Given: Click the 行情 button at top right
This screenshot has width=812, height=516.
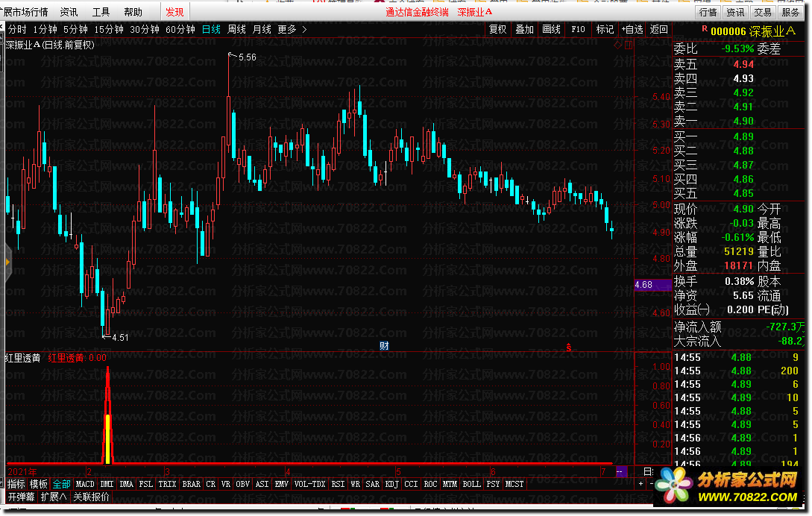Looking at the screenshot, I should tap(708, 12).
